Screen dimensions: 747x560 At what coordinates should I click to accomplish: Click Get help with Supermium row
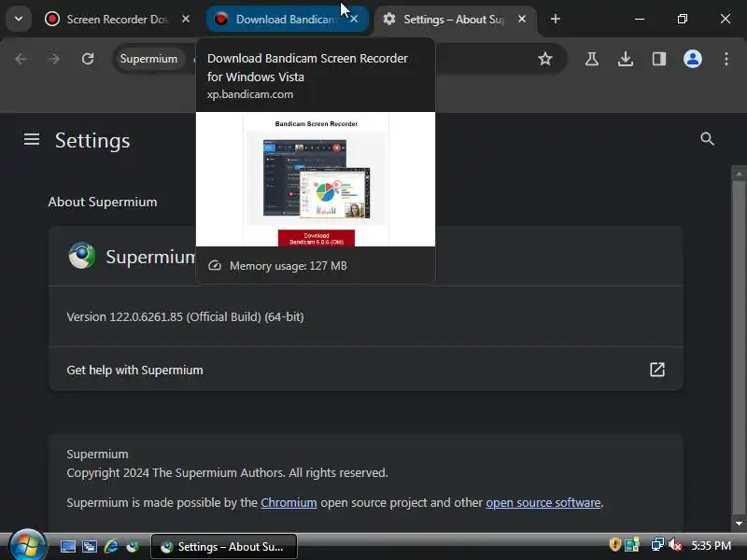366,370
